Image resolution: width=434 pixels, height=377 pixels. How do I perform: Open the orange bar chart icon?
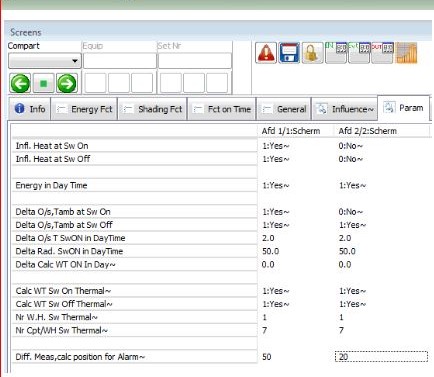(x=406, y=53)
